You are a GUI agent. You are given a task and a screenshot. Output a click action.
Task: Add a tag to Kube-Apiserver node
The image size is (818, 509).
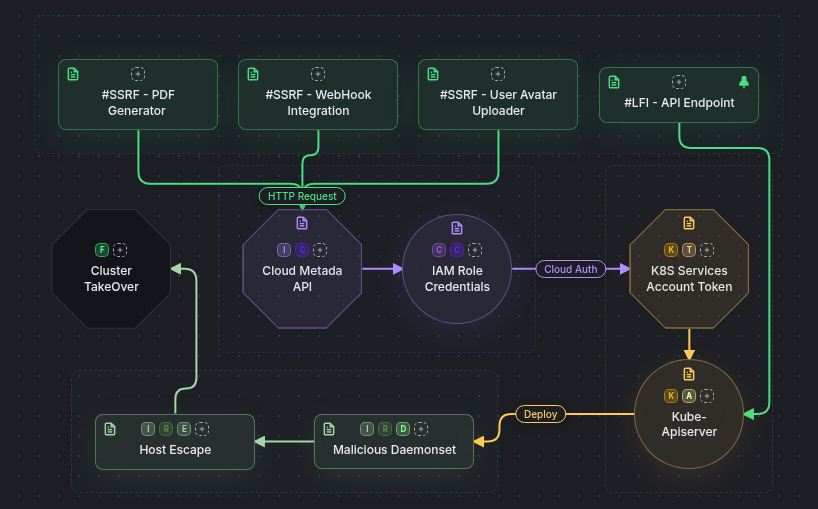[707, 396]
